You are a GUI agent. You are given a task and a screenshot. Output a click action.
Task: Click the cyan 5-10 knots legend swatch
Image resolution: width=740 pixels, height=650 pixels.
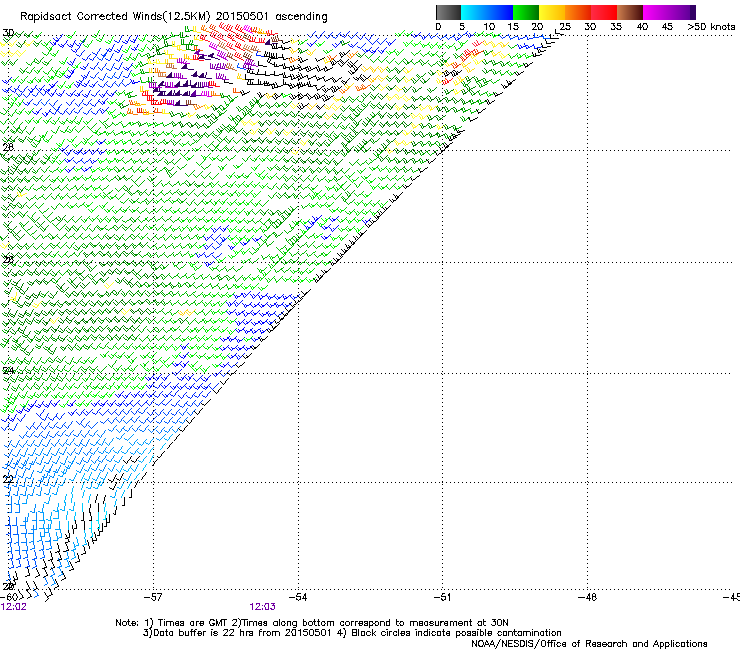tap(474, 12)
